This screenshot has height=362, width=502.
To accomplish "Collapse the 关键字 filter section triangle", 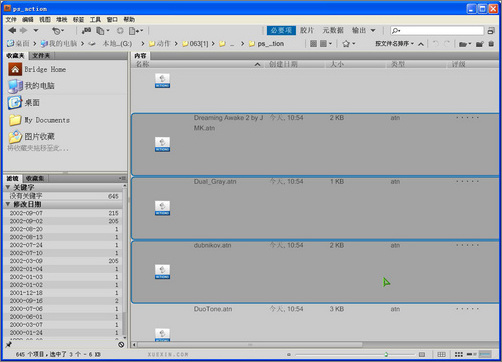I will [x=8, y=187].
